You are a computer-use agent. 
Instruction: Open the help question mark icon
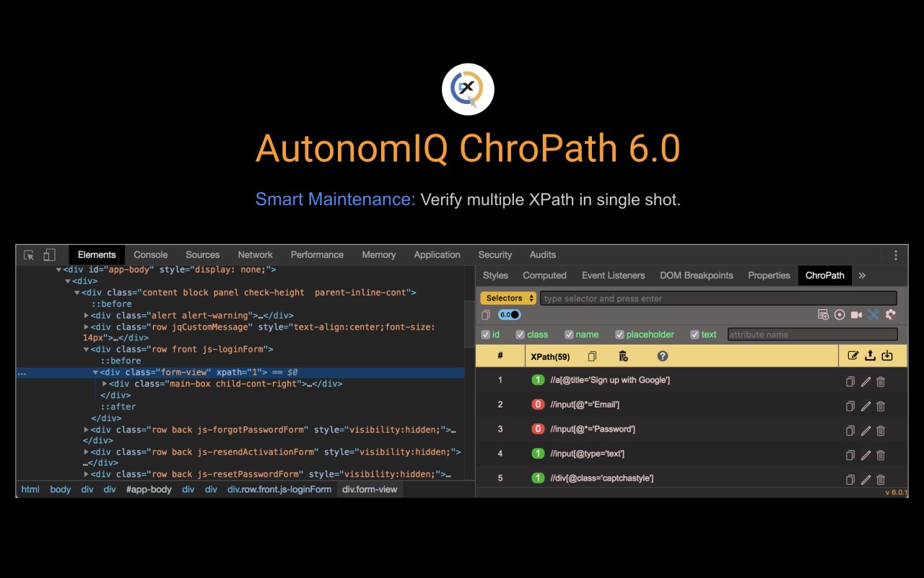pos(663,356)
